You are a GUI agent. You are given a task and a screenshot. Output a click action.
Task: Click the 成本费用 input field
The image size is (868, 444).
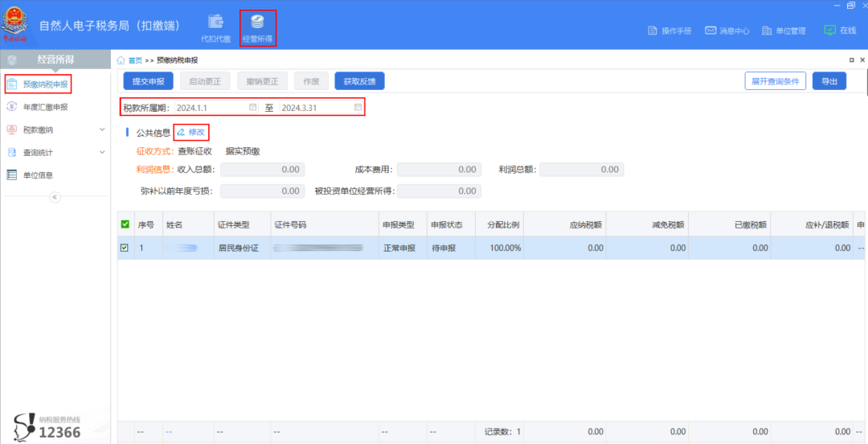point(439,170)
